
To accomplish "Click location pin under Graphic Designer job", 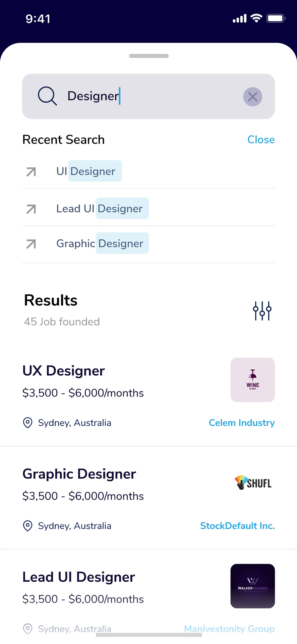I will pyautogui.click(x=27, y=526).
